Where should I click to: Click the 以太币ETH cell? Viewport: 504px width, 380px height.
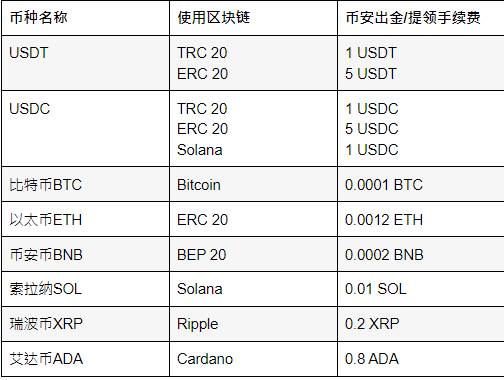point(85,219)
